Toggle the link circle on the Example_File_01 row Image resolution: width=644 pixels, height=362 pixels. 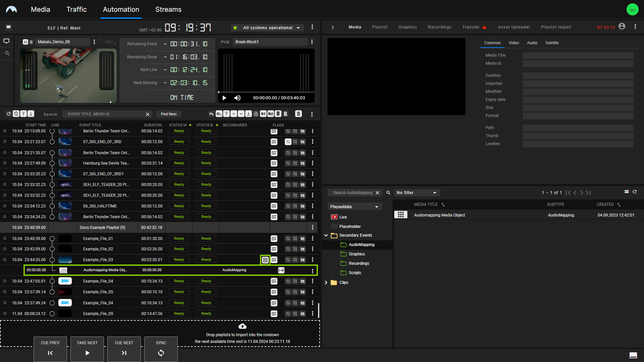tap(52, 239)
